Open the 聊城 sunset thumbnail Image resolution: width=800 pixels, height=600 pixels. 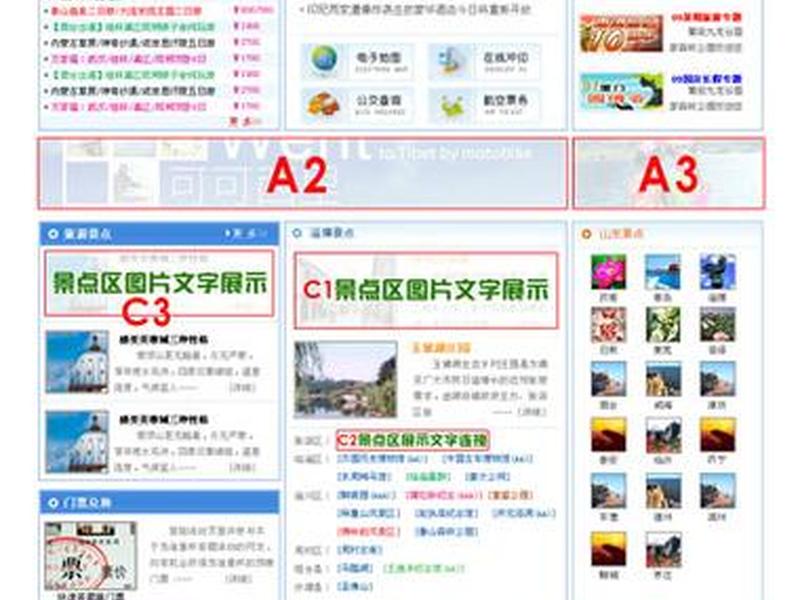[608, 549]
